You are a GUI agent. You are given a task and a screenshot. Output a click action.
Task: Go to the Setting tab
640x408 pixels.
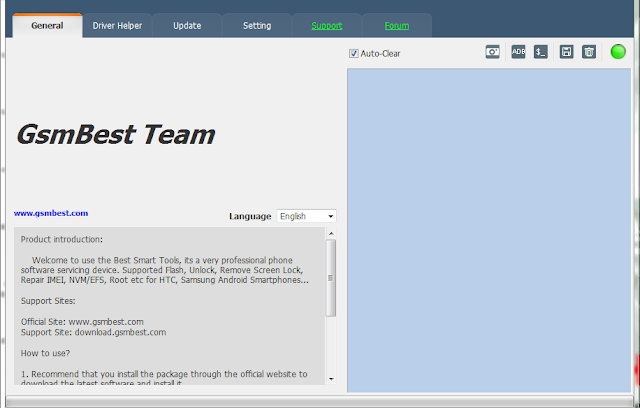pos(257,26)
